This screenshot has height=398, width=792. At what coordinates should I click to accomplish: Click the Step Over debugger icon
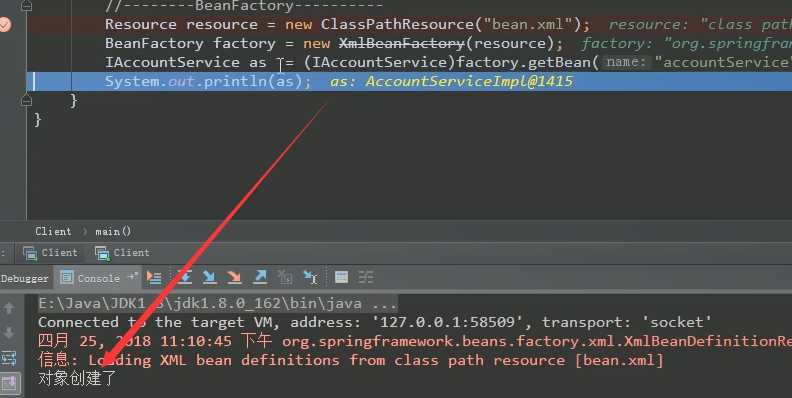(184, 277)
